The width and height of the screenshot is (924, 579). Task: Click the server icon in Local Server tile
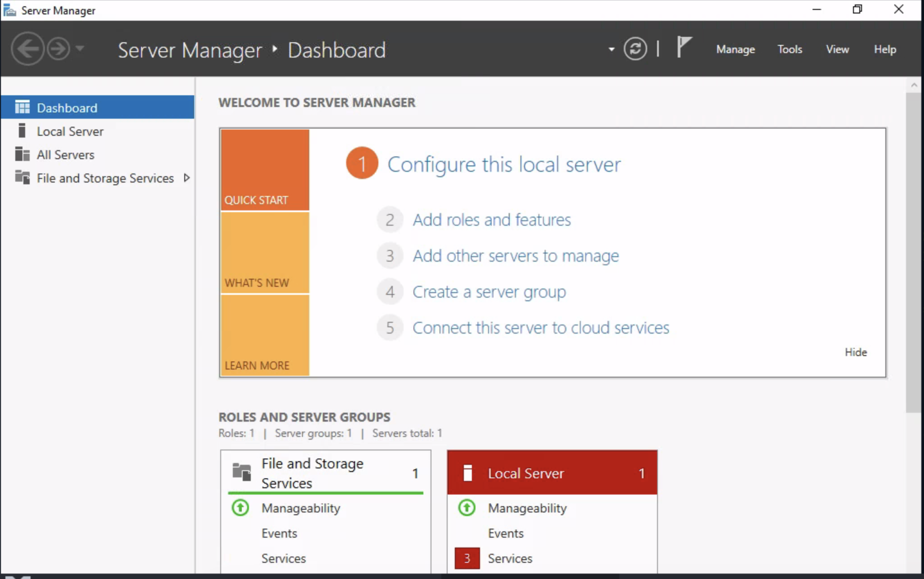click(x=467, y=473)
